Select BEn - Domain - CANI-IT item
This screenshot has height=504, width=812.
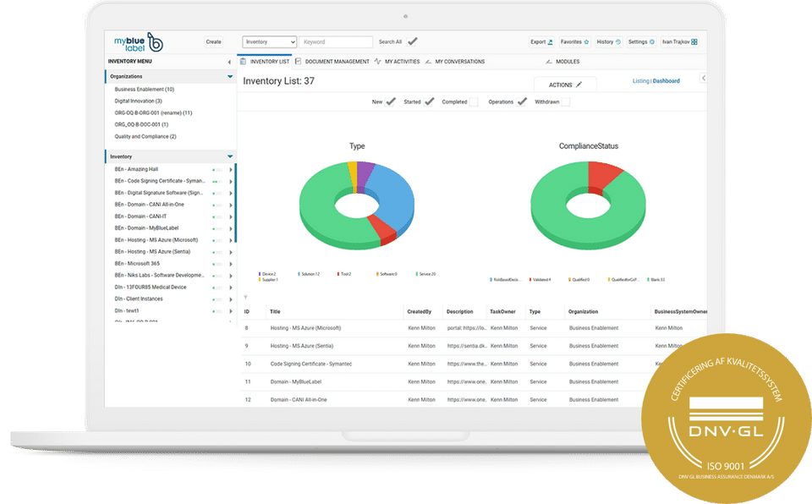140,216
